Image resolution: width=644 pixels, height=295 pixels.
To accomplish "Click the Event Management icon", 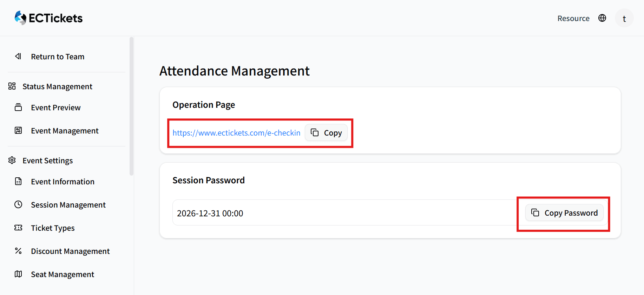I will point(18,130).
